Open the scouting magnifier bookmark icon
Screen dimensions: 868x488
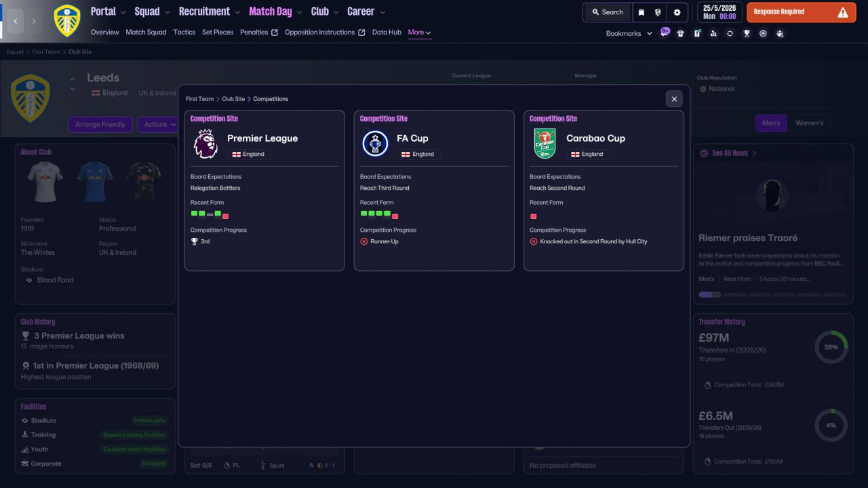coord(713,33)
